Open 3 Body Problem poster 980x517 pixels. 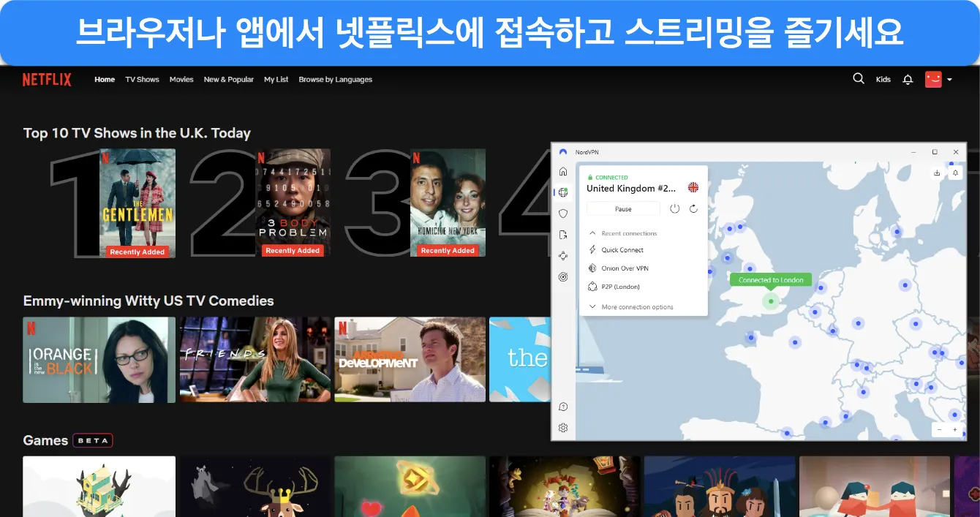click(293, 203)
